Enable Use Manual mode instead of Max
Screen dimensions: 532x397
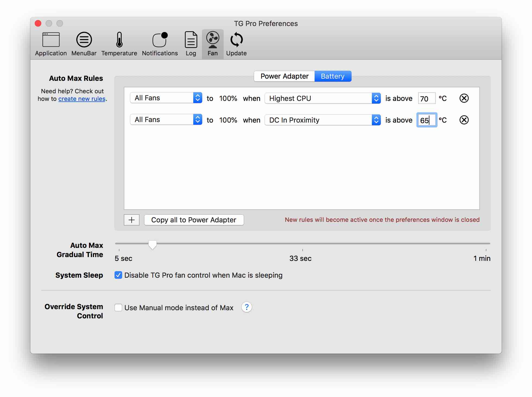tap(118, 308)
